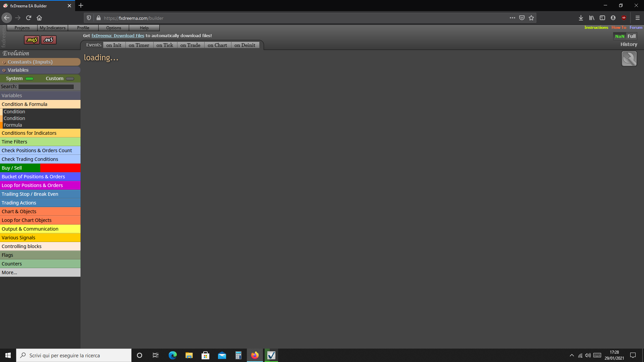The width and height of the screenshot is (644, 362).
Task: Expand Conditions for Indicators category
Action: click(40, 133)
